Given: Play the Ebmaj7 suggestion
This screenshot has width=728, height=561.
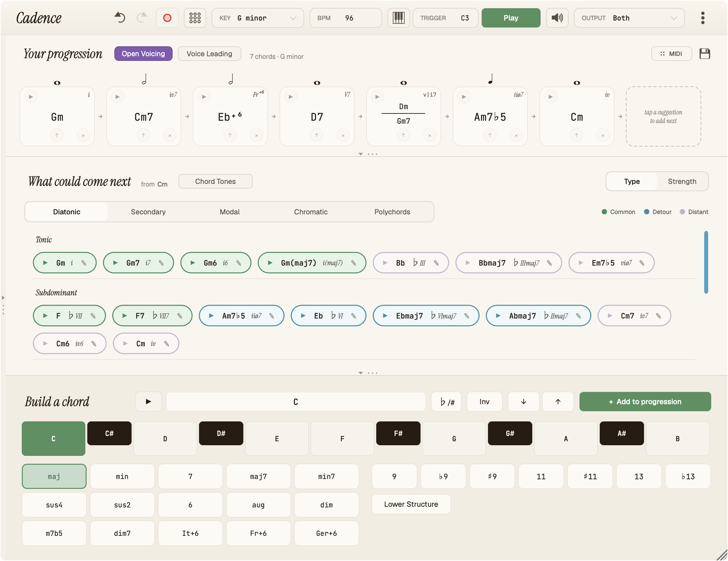Looking at the screenshot, I should pos(385,316).
